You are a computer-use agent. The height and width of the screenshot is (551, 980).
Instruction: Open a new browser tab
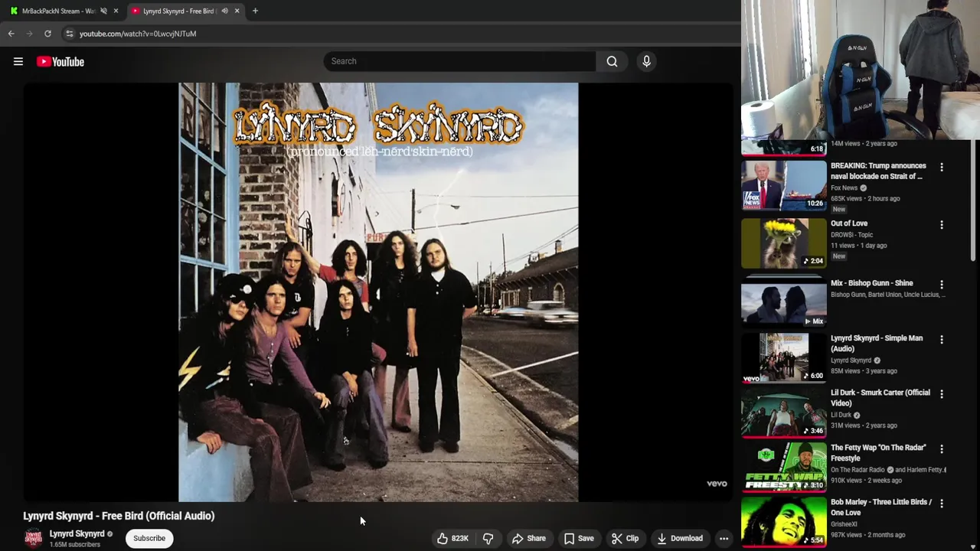[x=255, y=11]
